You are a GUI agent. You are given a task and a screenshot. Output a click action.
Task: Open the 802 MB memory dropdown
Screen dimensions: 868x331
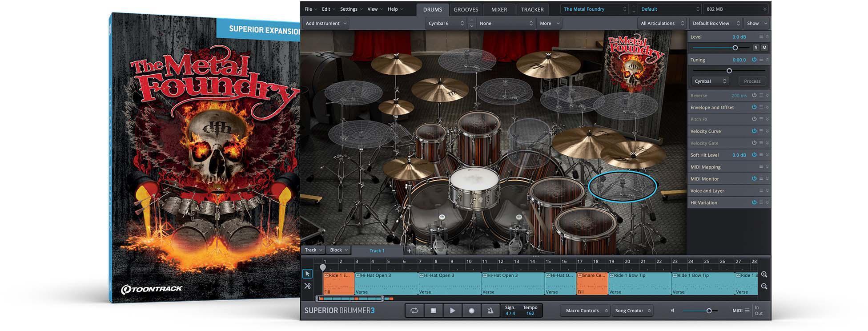[x=736, y=9]
